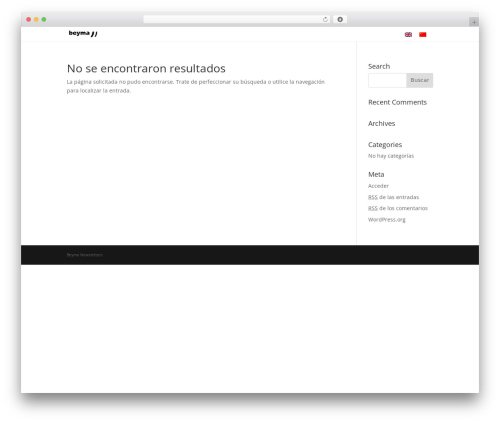Image resolution: width=500 pixels, height=423 pixels.
Task: Click the Recent Comments sidebar heading
Action: click(397, 102)
